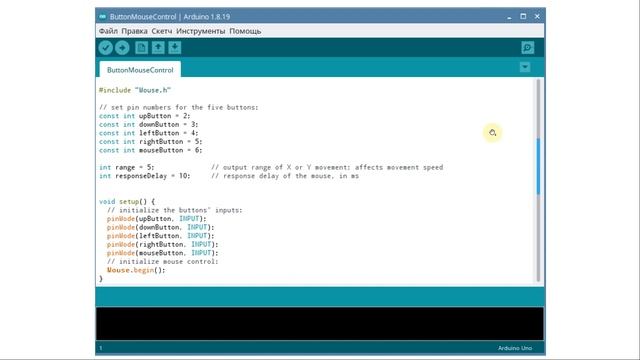The image size is (640, 360).
Task: Click the pinMode(upButton, INPUT) line
Action: click(x=157, y=219)
